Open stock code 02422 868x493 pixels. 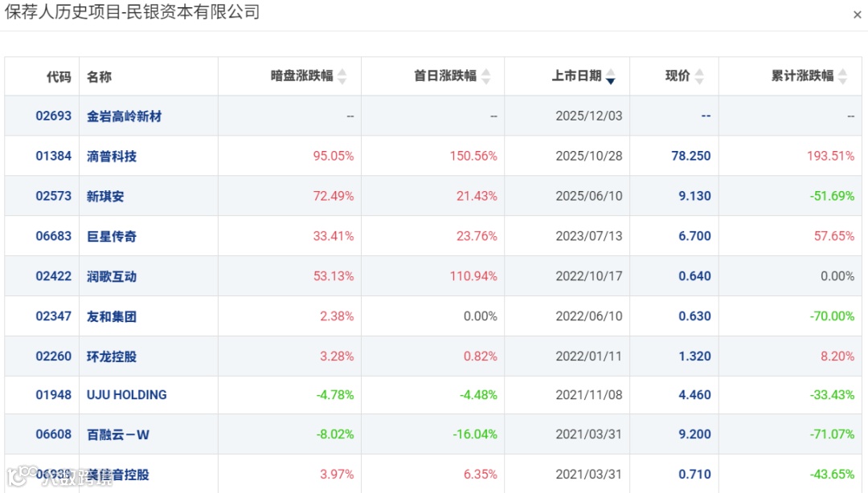point(54,276)
